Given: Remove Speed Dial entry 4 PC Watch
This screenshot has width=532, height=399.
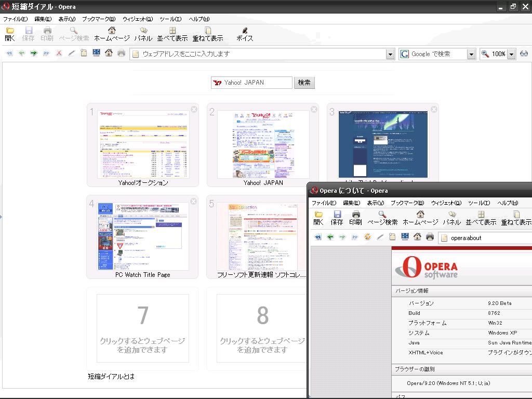Looking at the screenshot, I should point(193,201).
